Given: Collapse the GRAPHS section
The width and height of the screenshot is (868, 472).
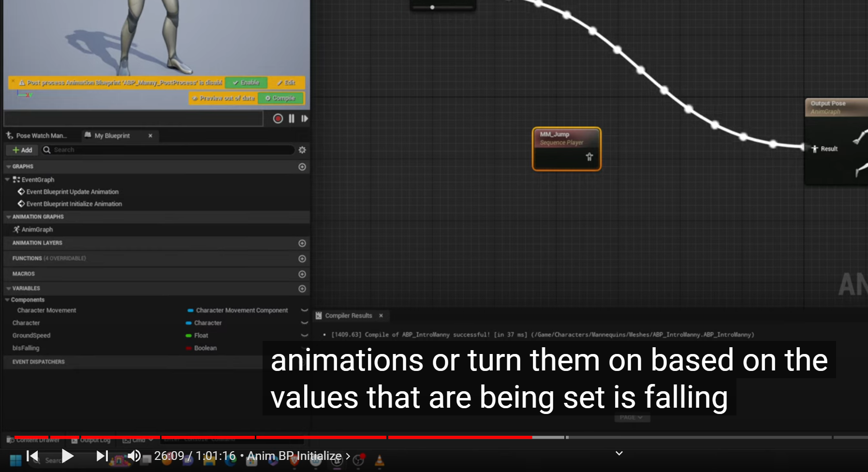Looking at the screenshot, I should click(8, 167).
